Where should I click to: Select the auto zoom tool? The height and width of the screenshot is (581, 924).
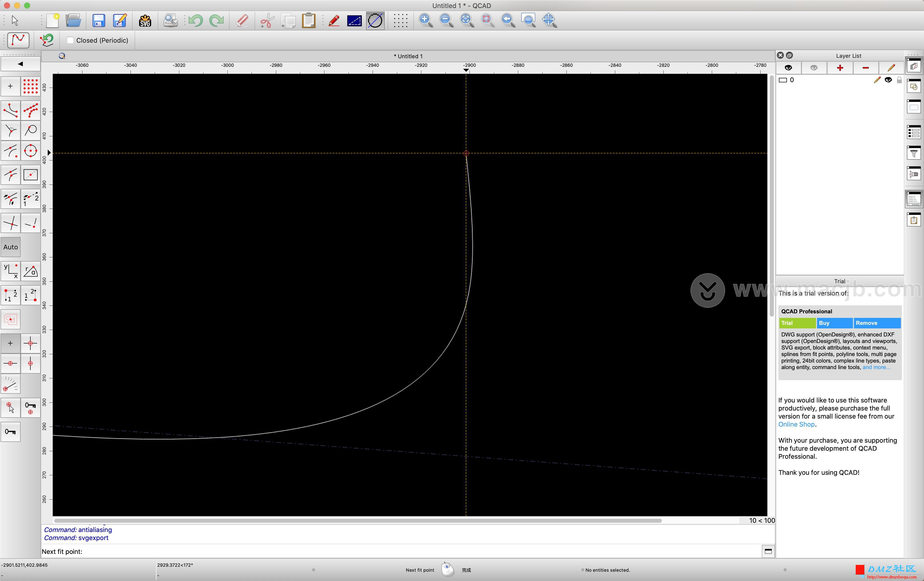click(467, 20)
